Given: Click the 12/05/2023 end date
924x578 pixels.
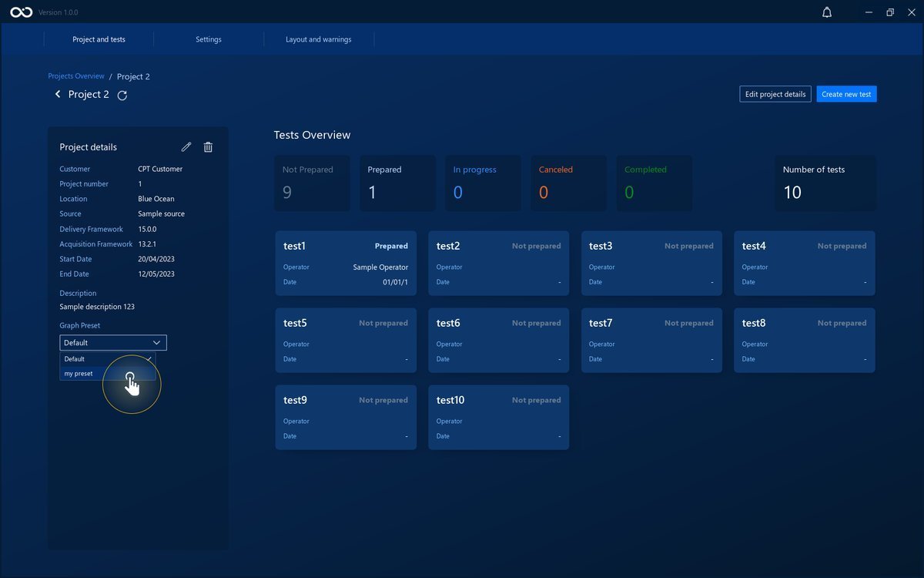Looking at the screenshot, I should 156,274.
